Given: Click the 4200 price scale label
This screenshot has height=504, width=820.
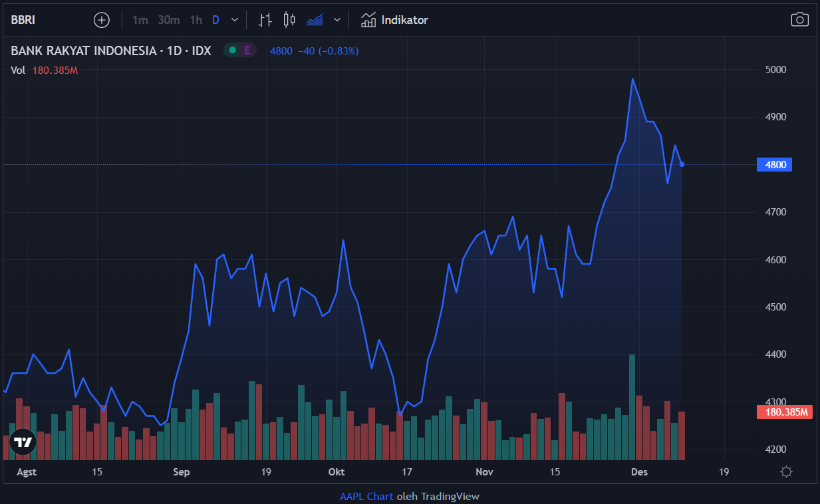Looking at the screenshot, I should tap(775, 449).
